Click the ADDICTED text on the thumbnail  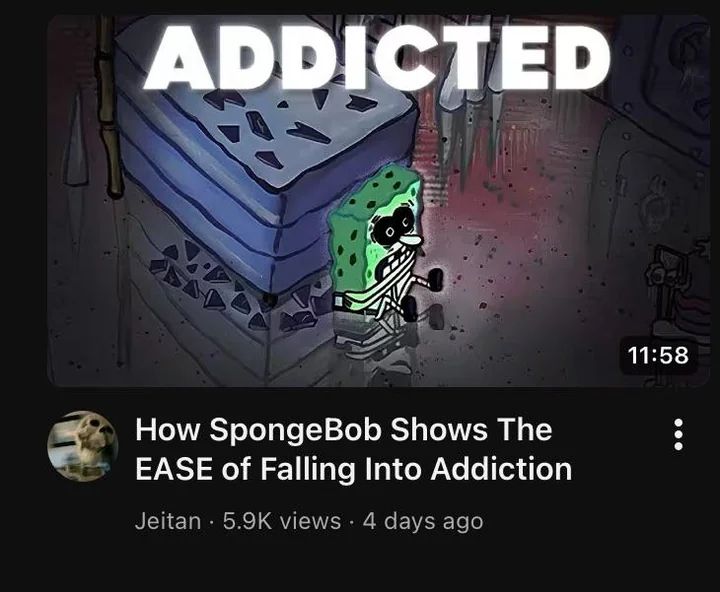point(377,56)
